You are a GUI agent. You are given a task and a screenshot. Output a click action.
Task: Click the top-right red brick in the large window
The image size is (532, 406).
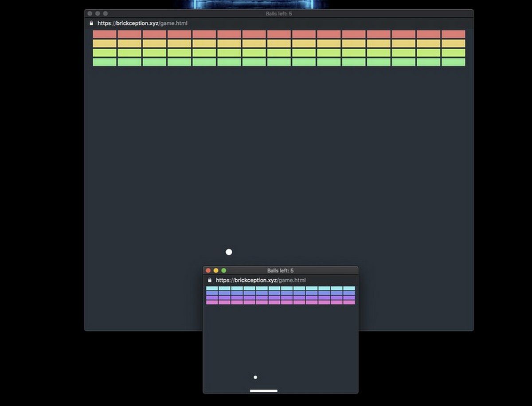click(x=453, y=34)
